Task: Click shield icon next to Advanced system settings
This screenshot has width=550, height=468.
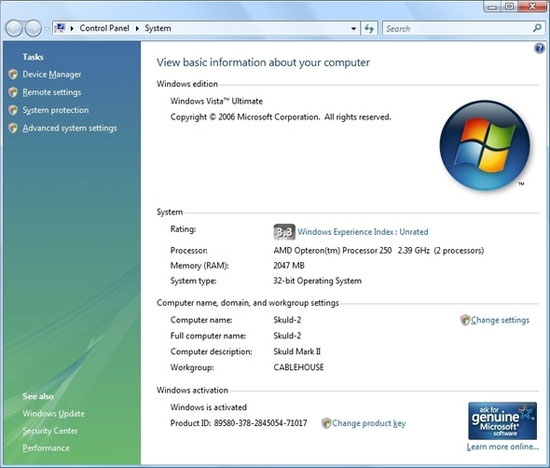Action: point(13,128)
